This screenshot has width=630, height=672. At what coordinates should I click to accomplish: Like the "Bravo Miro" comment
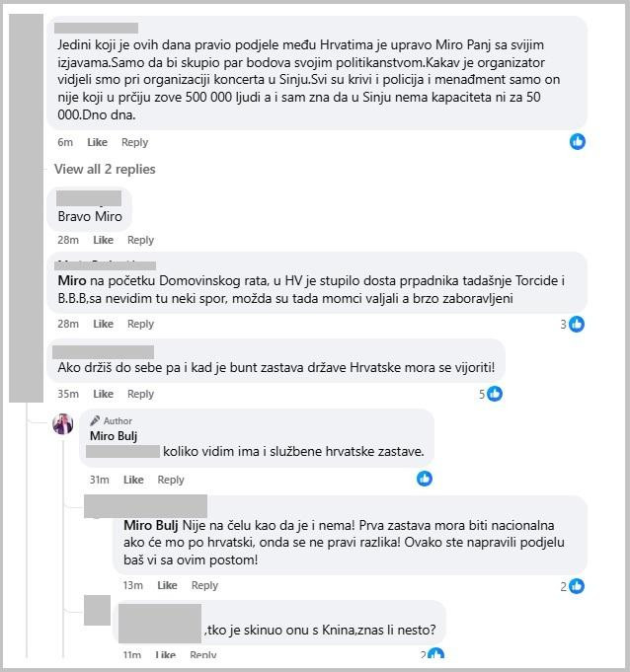(104, 240)
